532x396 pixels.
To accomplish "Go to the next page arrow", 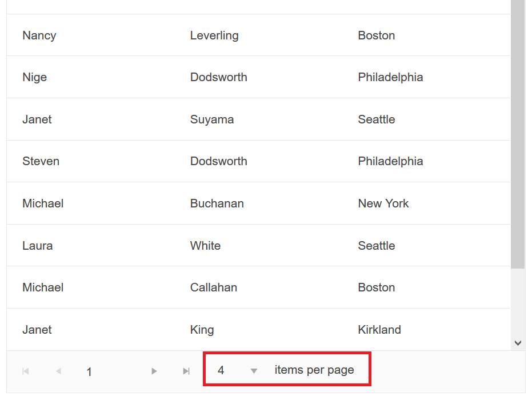I will [154, 371].
